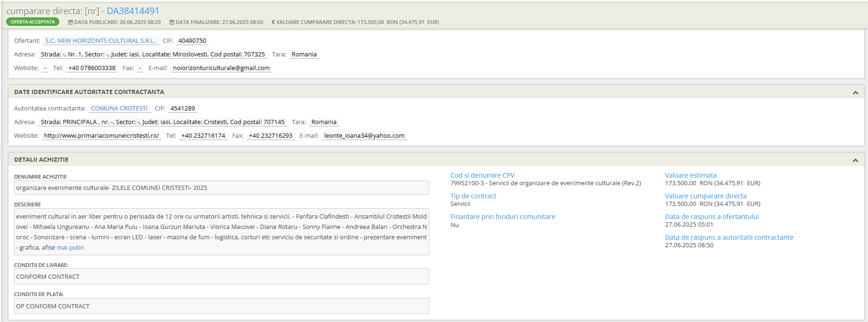Click the authority phone +40 232716174
868x322 pixels.
click(x=203, y=136)
